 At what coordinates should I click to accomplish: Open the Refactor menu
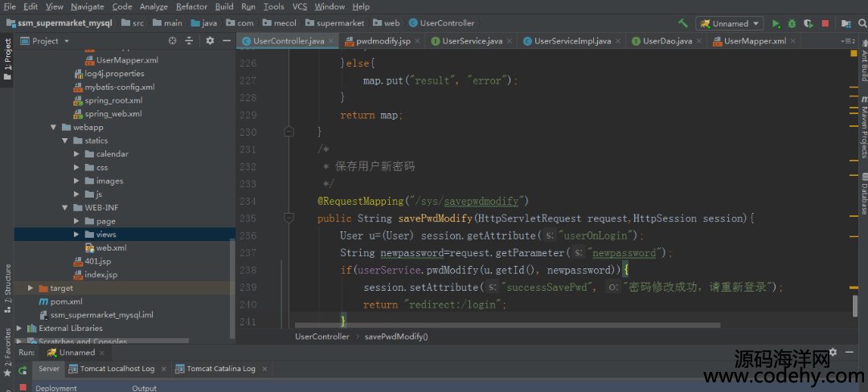click(x=191, y=6)
